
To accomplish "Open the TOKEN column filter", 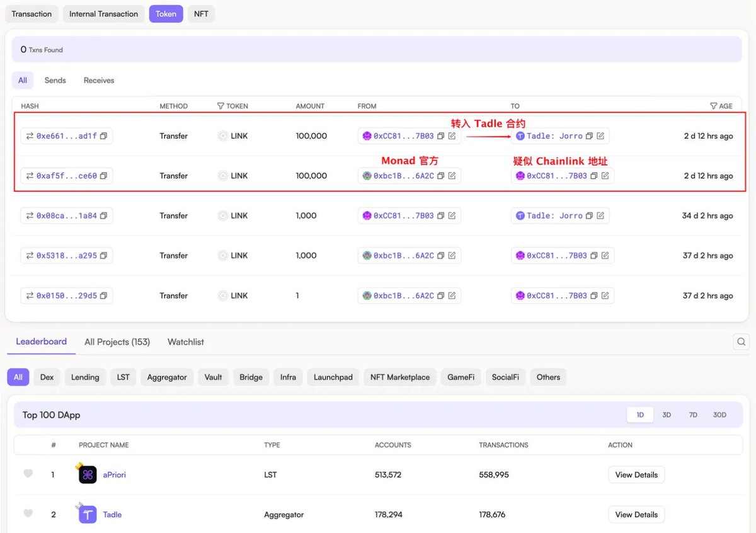I will point(220,106).
